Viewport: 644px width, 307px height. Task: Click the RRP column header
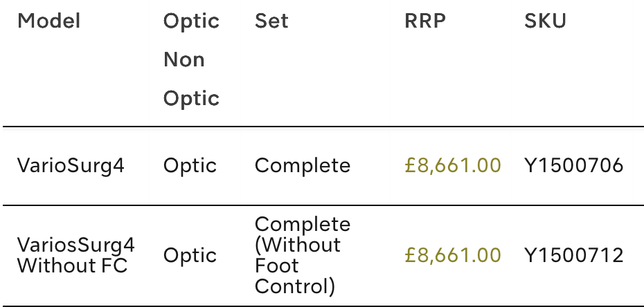point(424,21)
